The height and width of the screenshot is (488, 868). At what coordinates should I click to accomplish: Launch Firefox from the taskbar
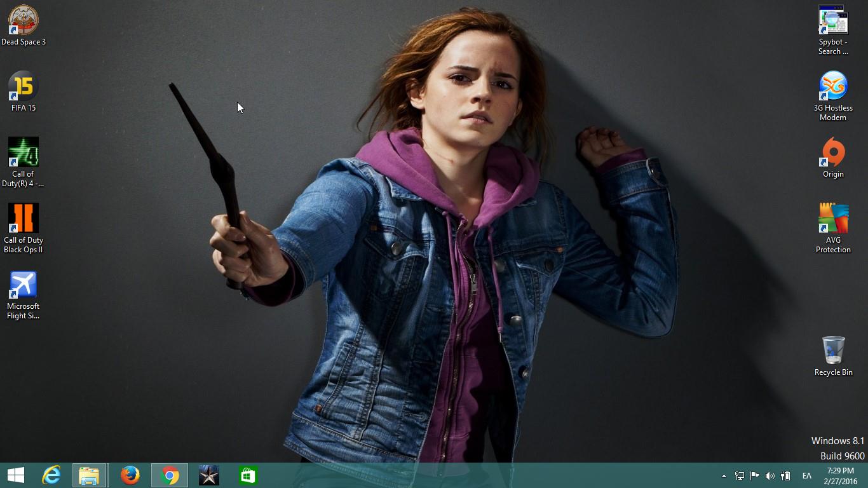coord(130,475)
